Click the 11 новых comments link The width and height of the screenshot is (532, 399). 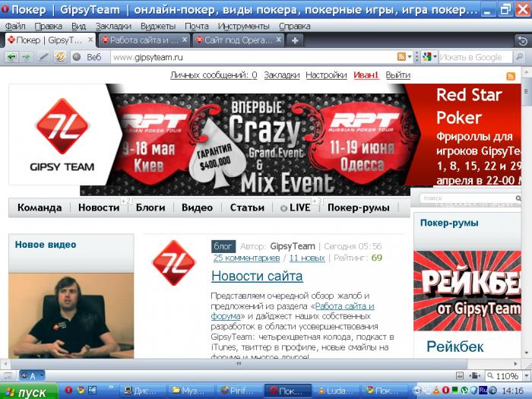(307, 258)
